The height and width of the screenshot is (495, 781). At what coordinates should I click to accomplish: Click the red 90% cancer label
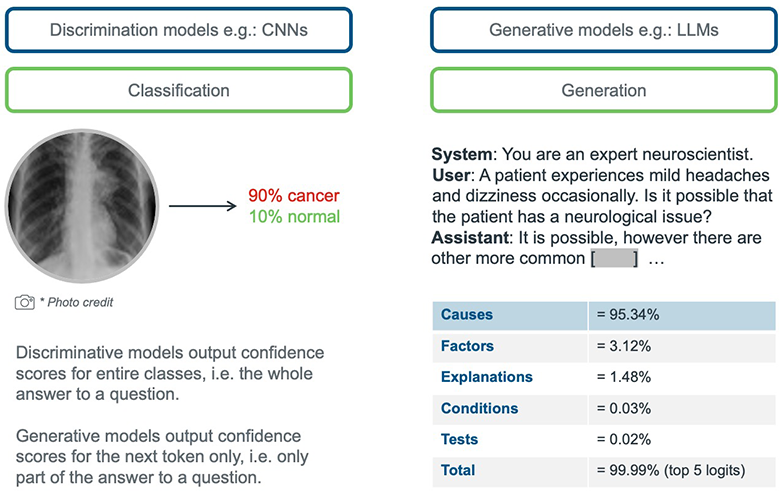(x=294, y=195)
